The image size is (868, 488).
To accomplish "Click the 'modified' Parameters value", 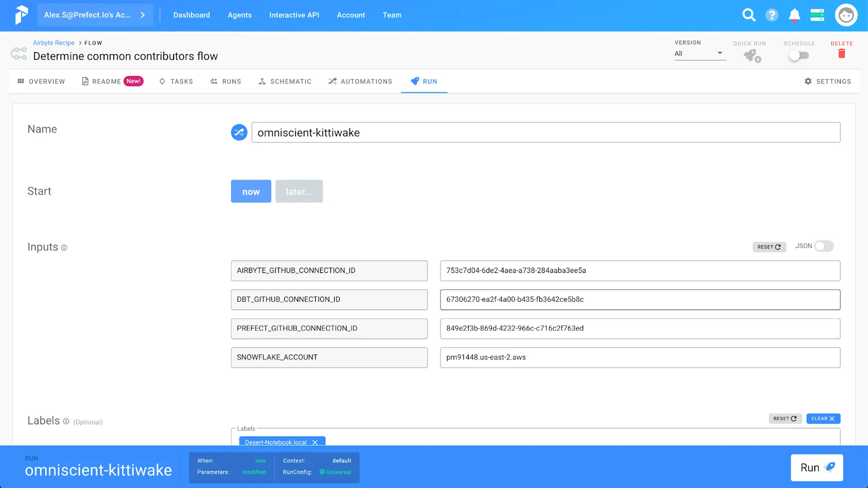I will tap(254, 472).
